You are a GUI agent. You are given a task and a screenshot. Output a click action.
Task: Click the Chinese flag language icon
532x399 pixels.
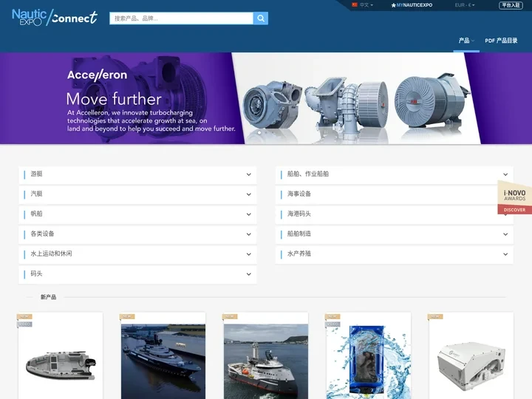tap(355, 4)
